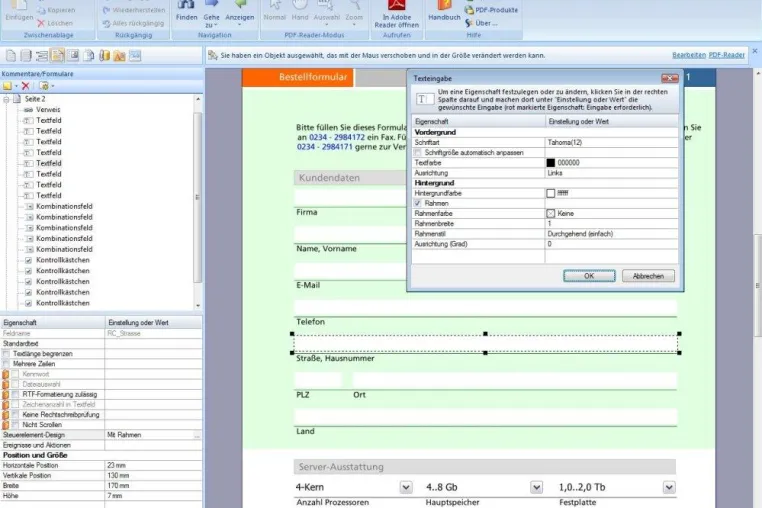Click the PDF-Reader link

click(x=727, y=55)
